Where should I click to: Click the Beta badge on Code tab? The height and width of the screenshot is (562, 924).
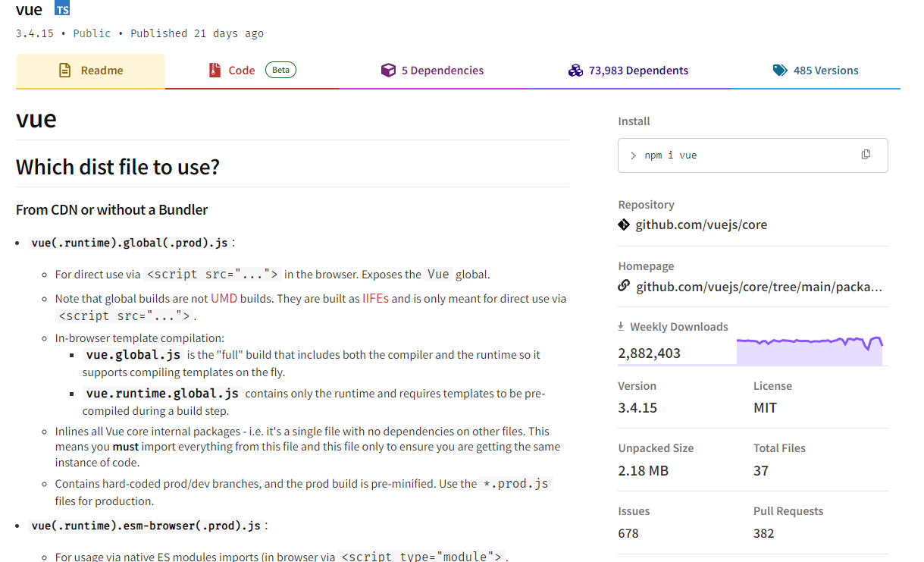point(280,70)
